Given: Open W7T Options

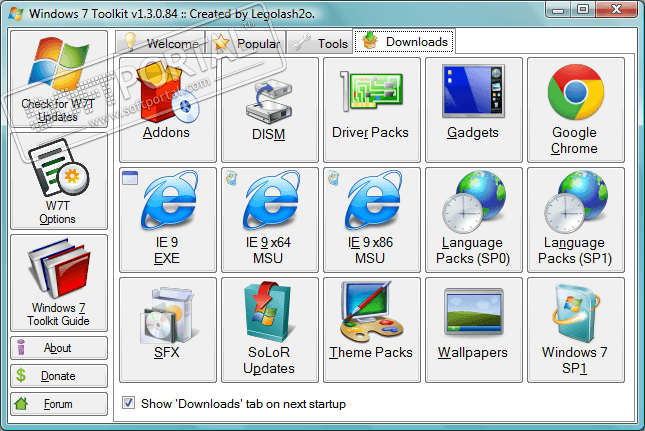Looking at the screenshot, I should click(59, 181).
